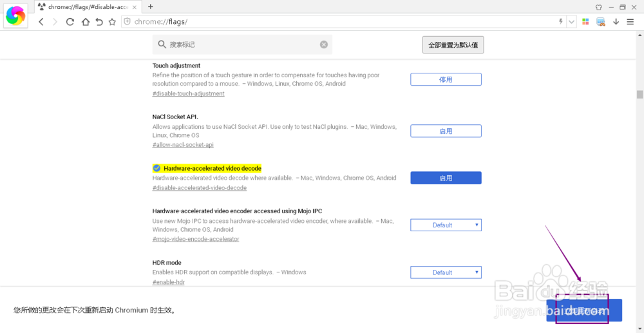Open the browser hamburger menu

pos(630,22)
